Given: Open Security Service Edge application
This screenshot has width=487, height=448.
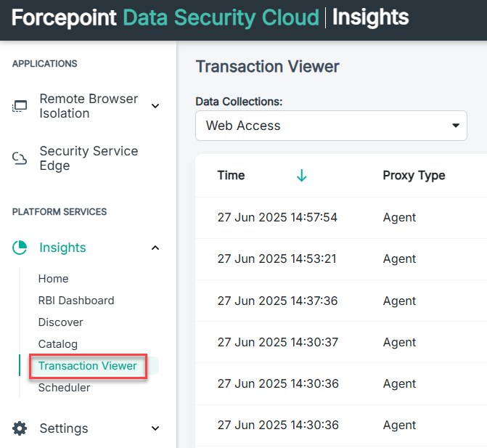Looking at the screenshot, I should (89, 158).
